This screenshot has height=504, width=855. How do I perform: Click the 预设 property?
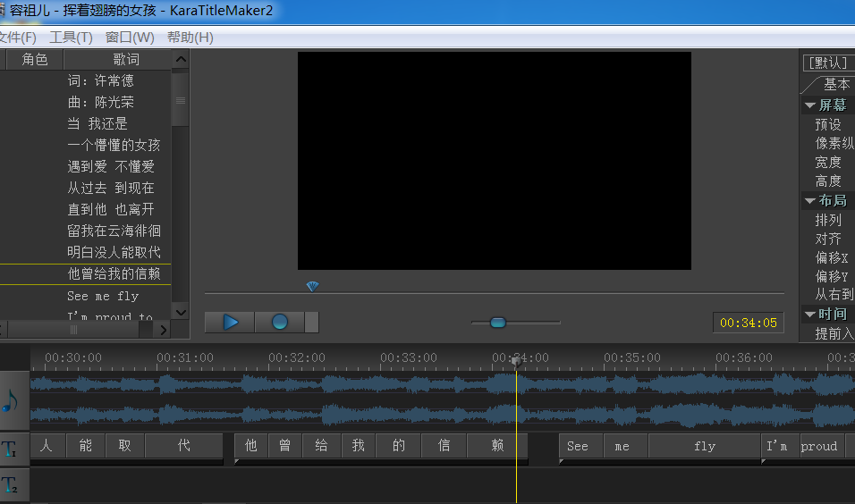click(828, 124)
